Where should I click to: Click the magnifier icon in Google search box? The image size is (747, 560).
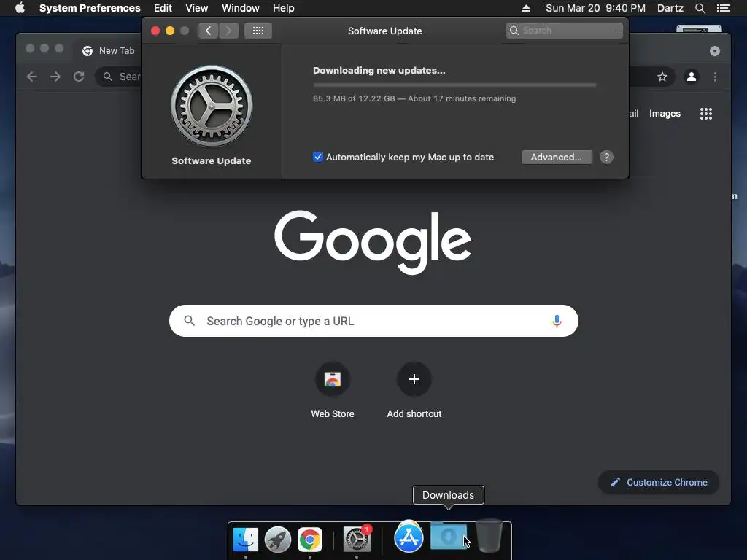(189, 321)
